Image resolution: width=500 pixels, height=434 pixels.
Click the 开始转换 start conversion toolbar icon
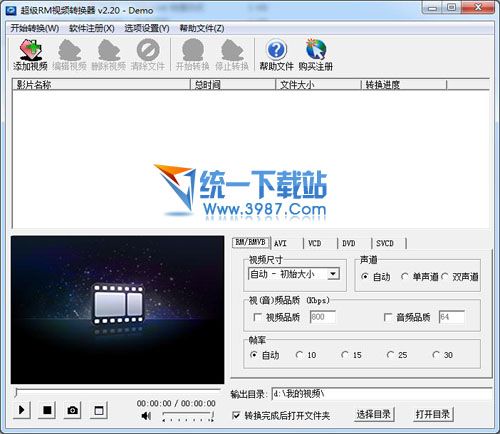tap(193, 55)
